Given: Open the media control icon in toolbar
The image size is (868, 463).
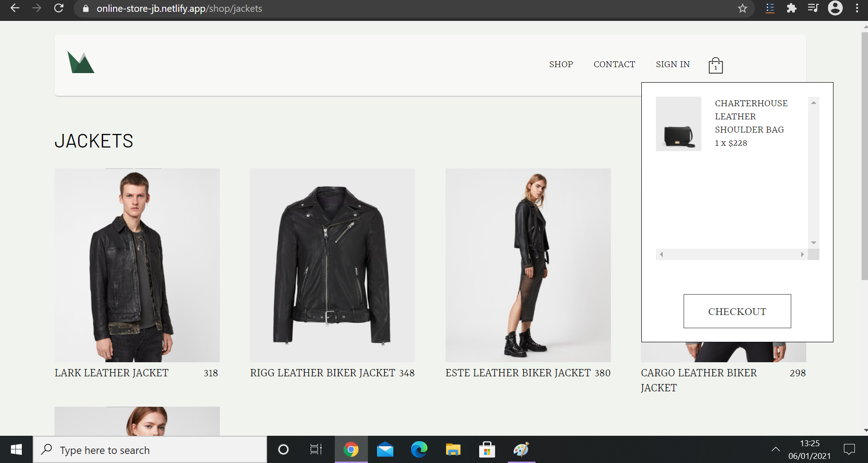Looking at the screenshot, I should [x=813, y=8].
